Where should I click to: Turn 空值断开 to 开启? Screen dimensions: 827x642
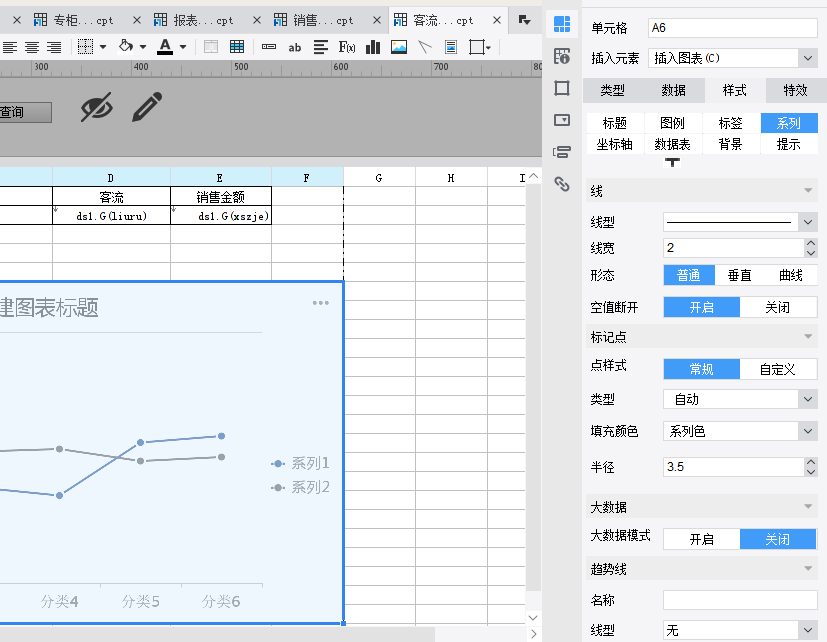click(701, 307)
